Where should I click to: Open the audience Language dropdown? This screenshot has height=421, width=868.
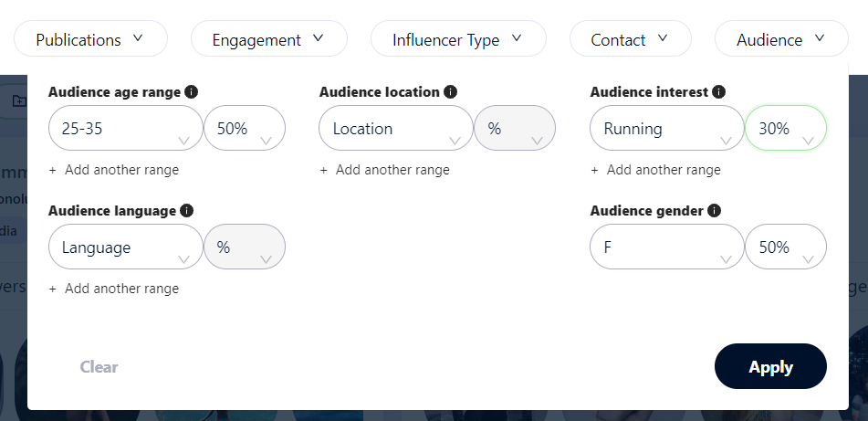(x=125, y=247)
